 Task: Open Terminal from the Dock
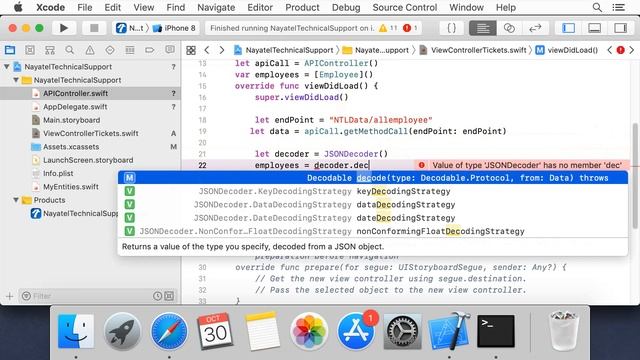coord(496,331)
